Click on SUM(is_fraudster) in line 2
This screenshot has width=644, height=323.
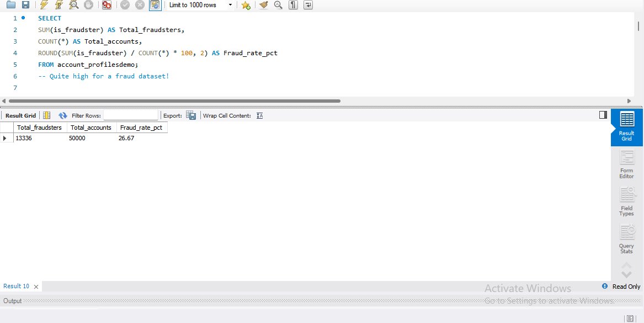pos(71,30)
